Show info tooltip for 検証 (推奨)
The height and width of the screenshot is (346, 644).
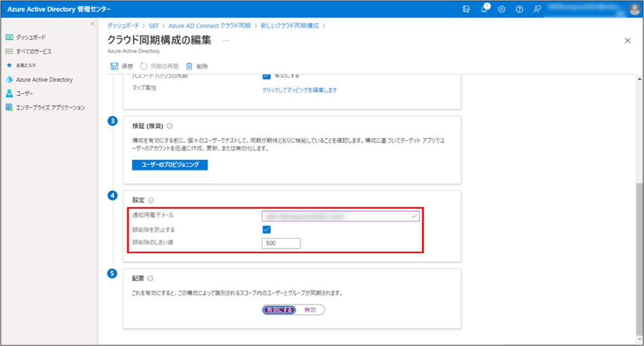click(170, 126)
